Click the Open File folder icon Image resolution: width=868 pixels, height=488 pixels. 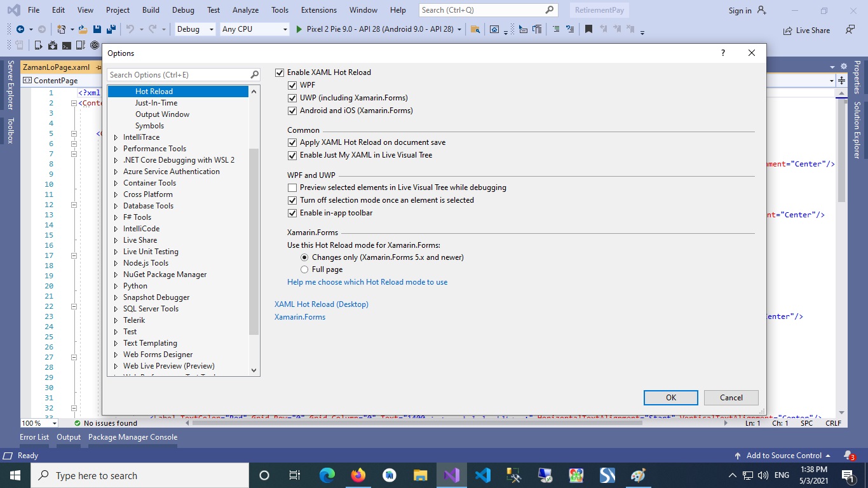[x=84, y=29]
